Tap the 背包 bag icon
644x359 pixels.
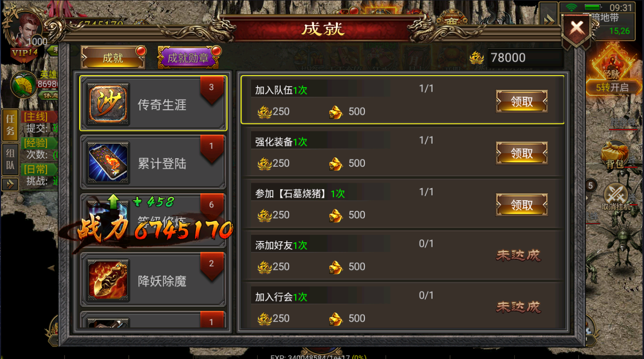pos(614,156)
